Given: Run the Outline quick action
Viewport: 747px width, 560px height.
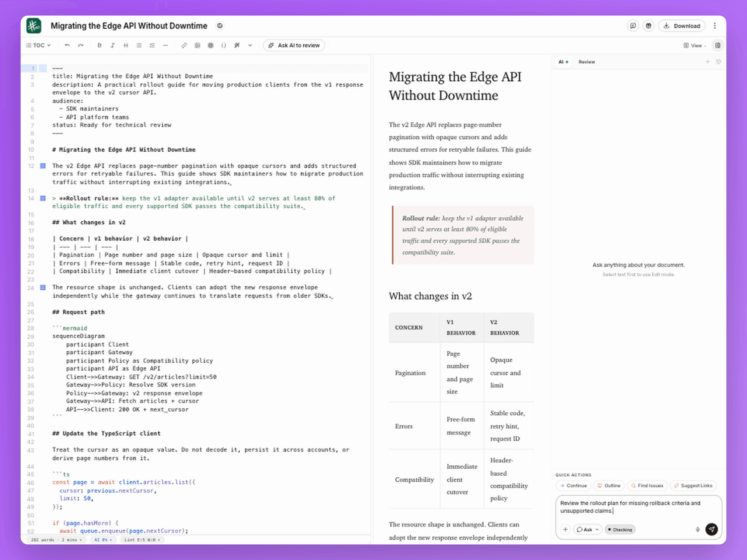Looking at the screenshot, I should point(609,486).
